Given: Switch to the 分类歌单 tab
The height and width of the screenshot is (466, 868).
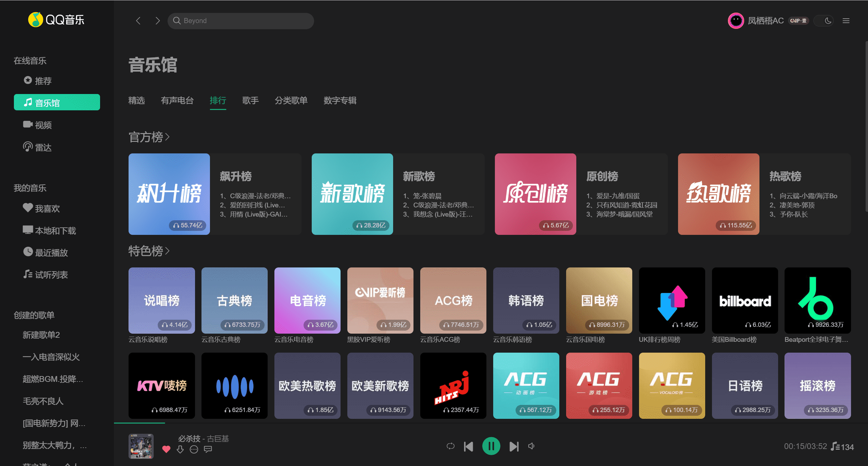Looking at the screenshot, I should pos(291,100).
